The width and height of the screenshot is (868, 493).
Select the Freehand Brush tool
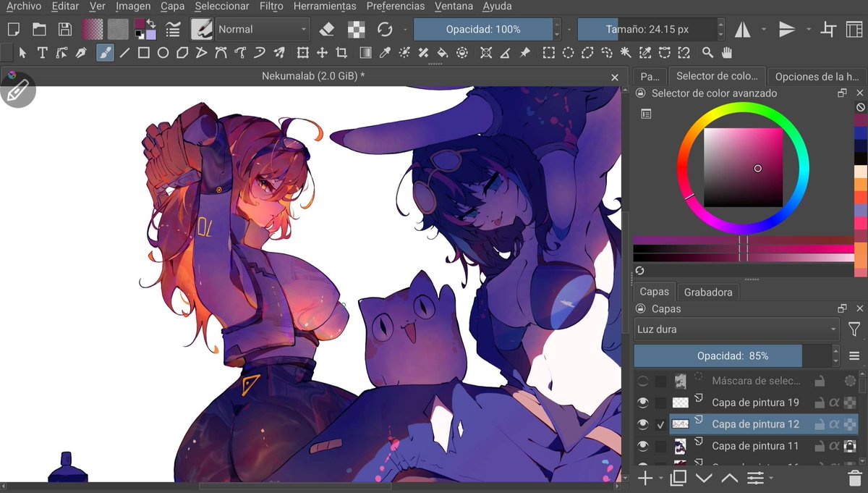point(104,52)
